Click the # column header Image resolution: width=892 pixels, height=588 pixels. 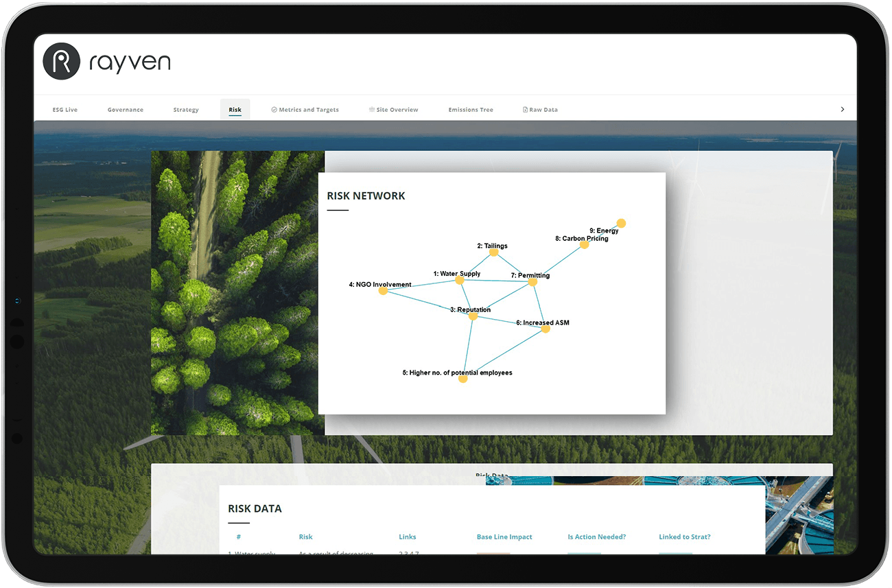[x=239, y=537]
